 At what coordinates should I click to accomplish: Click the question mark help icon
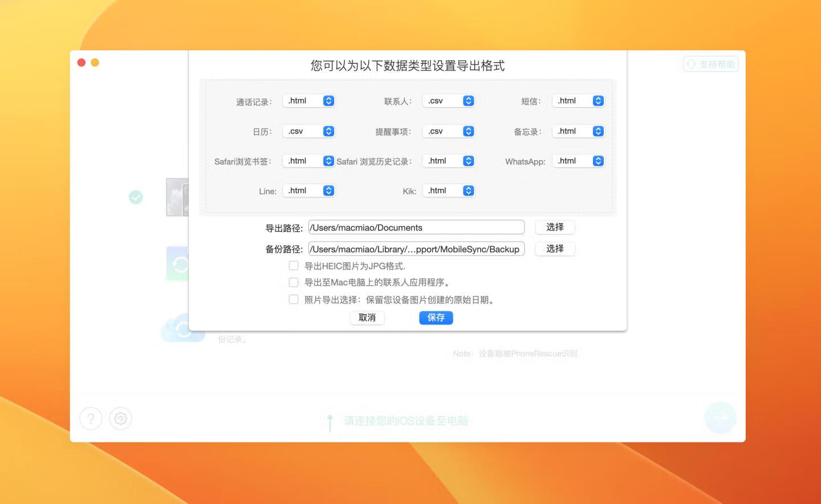(x=91, y=418)
